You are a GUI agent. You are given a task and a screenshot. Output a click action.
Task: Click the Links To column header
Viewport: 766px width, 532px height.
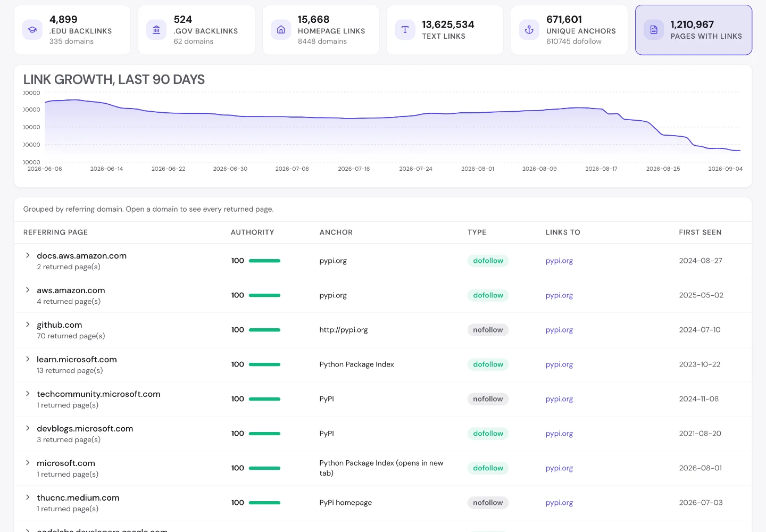[563, 232]
